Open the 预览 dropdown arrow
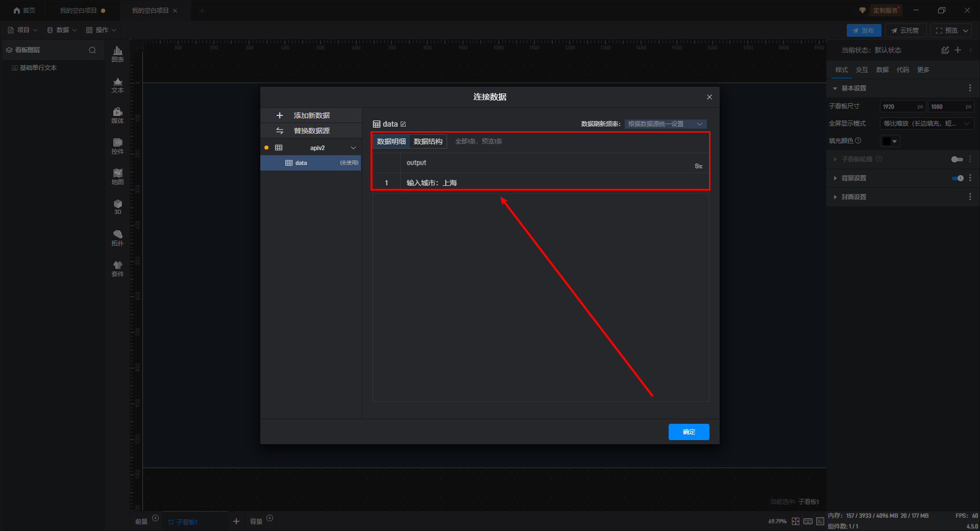 click(966, 31)
